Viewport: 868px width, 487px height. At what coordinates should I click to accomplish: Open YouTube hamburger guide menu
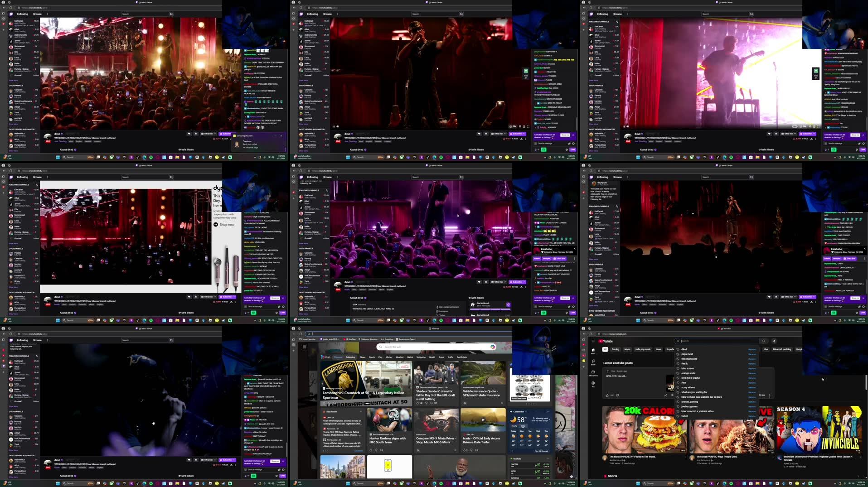tap(593, 341)
